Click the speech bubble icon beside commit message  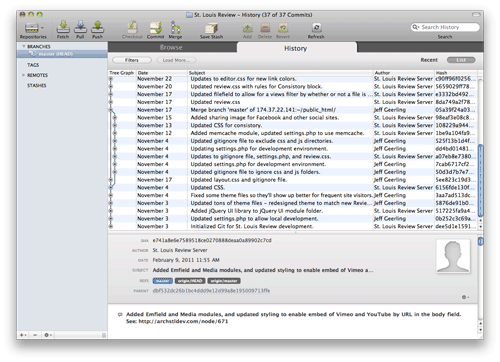coord(120,314)
